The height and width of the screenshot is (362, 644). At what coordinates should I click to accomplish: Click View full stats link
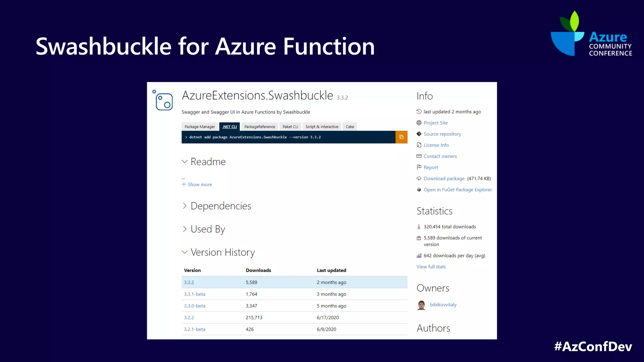tap(431, 267)
